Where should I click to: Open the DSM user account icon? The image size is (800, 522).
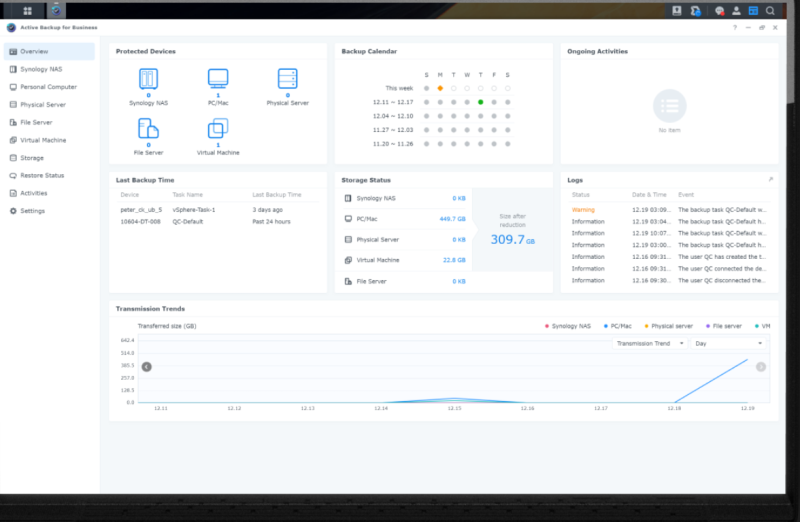coord(736,11)
